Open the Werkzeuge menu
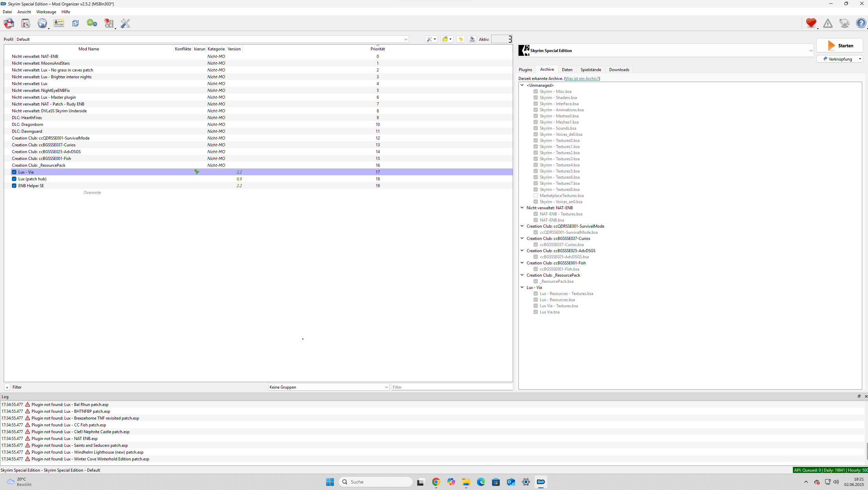Viewport: 868px width, 490px height. click(46, 12)
